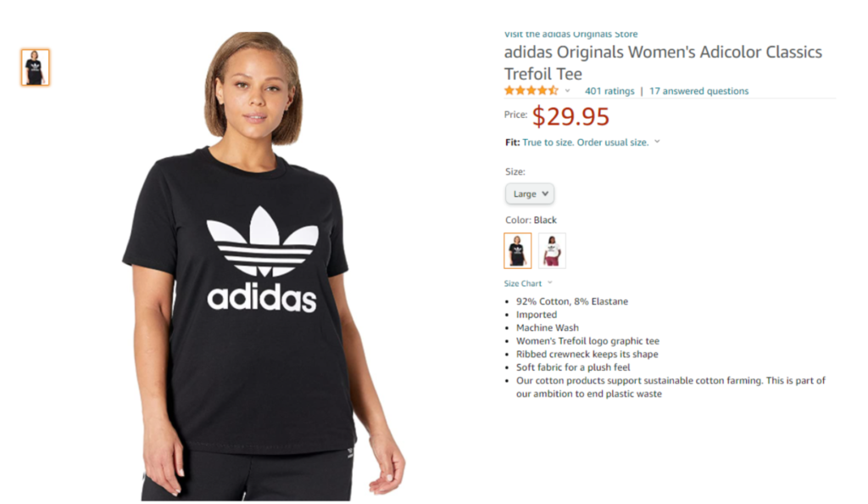Image resolution: width=868 pixels, height=504 pixels.
Task: Click the sustainable cotton farming bullet text
Action: tap(670, 387)
